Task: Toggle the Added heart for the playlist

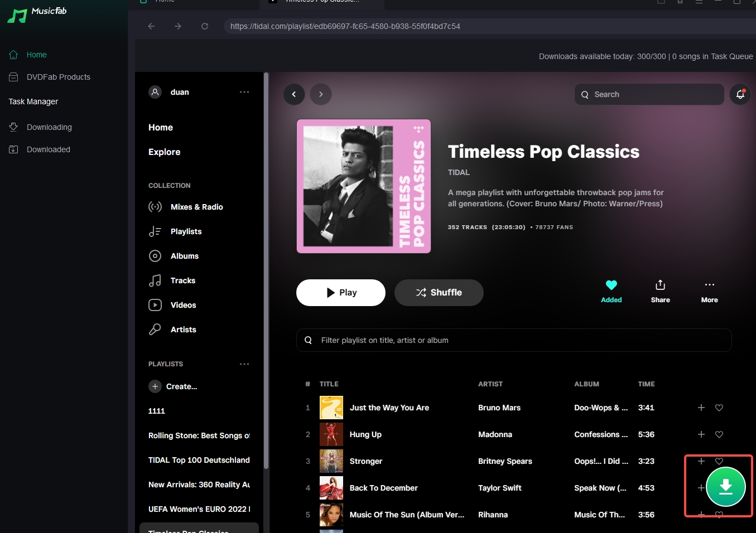Action: [x=611, y=284]
